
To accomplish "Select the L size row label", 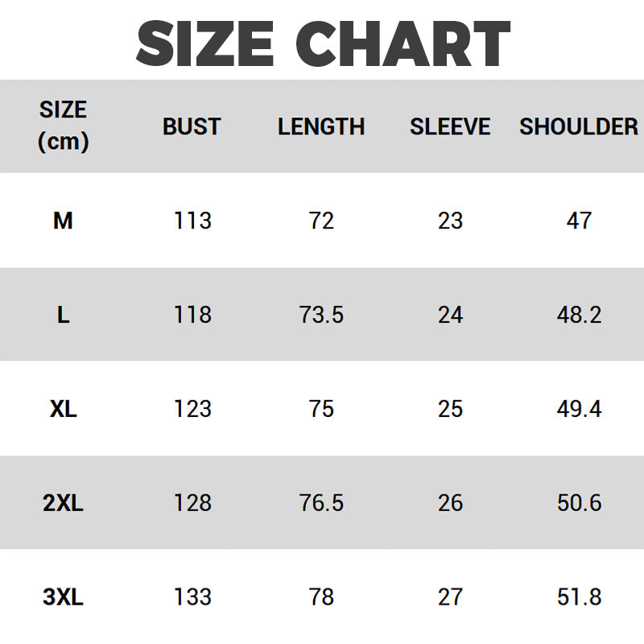I will (x=63, y=315).
